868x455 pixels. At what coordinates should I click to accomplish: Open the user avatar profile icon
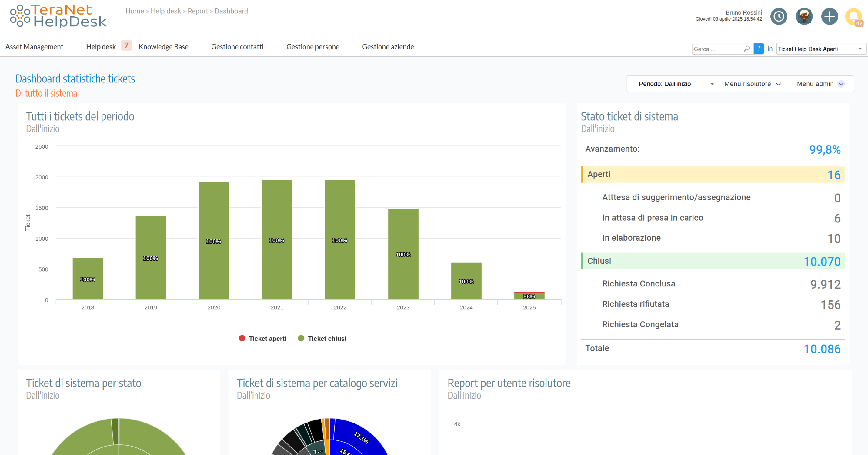804,16
